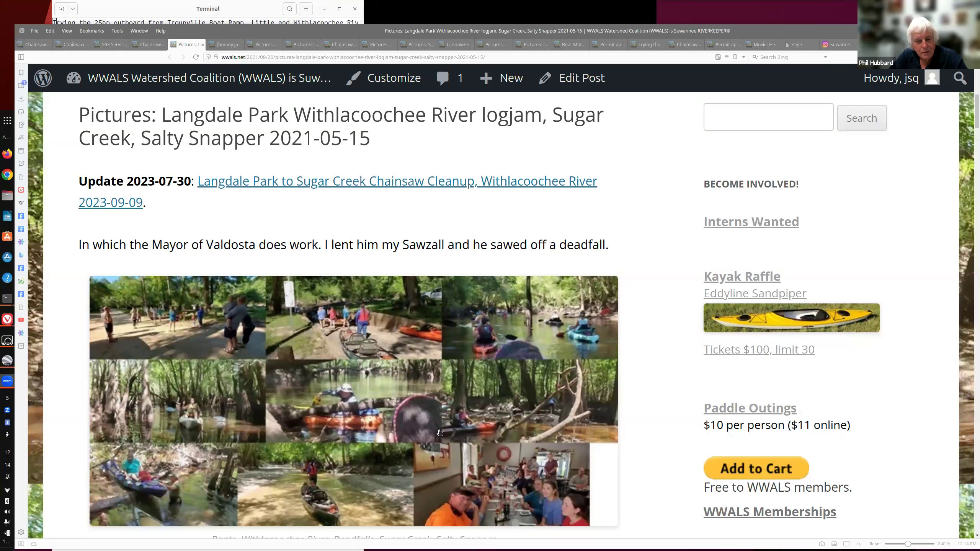Switch to the Suwanne... Instagram tab
980x551 pixels.
[838, 44]
